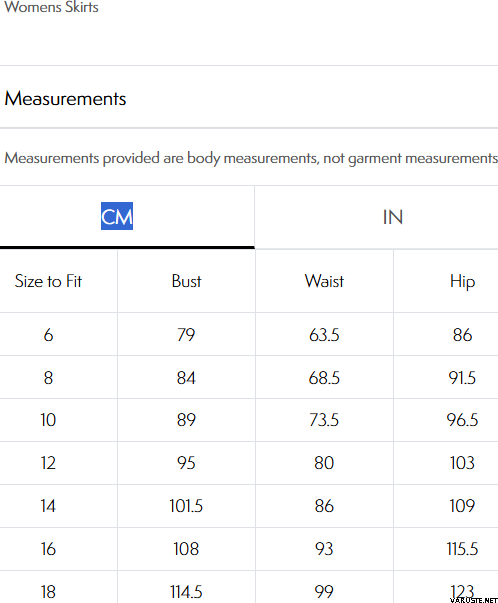Screen dimensions: 498x603
Task: Click the body measurements note text
Action: tap(251, 158)
